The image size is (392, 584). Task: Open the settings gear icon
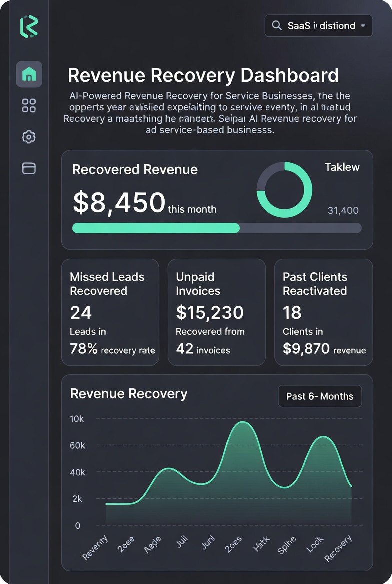29,137
